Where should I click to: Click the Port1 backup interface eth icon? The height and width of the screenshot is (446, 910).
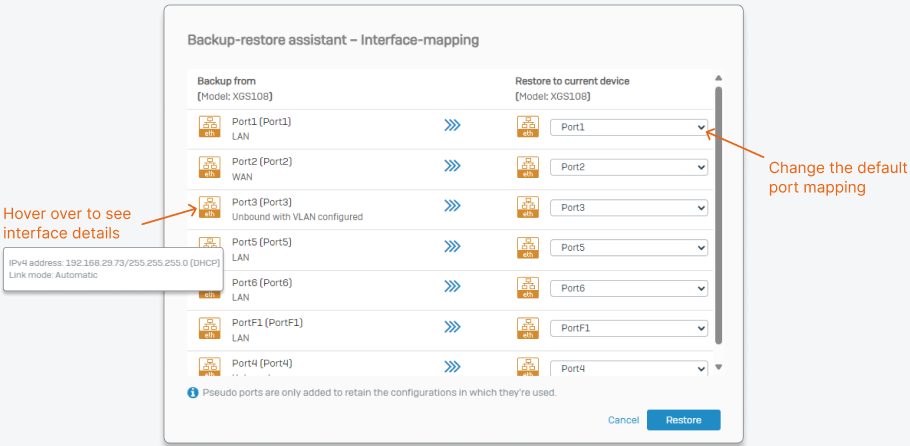point(210,127)
